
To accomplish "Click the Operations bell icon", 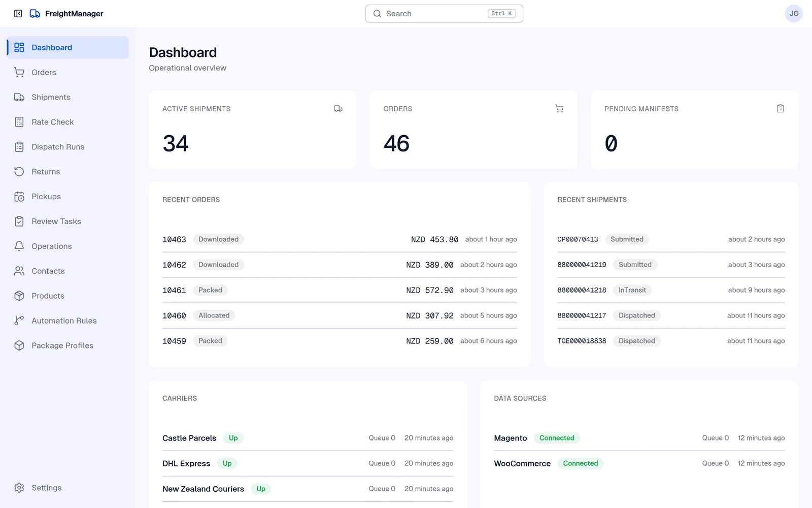I will click(x=19, y=246).
